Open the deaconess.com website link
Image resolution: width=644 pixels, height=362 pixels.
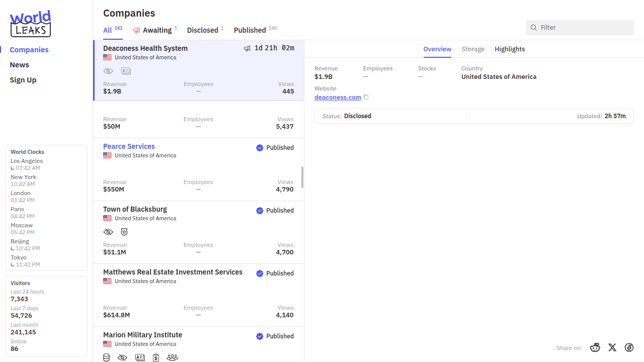pos(338,98)
